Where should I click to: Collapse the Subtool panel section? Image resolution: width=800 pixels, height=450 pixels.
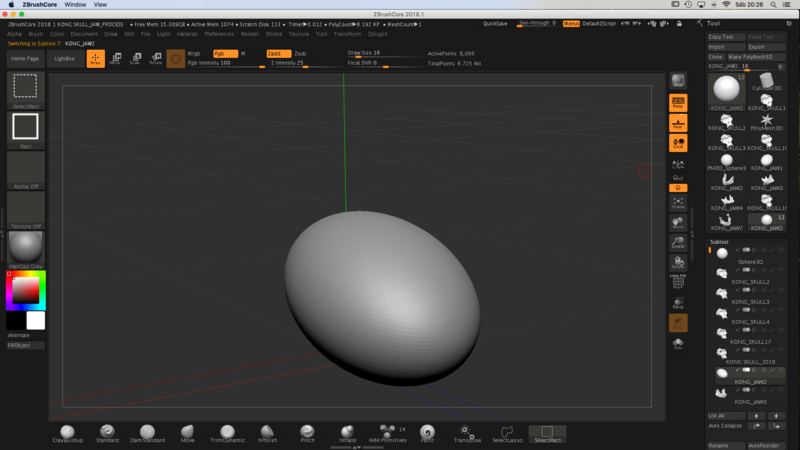coord(720,242)
